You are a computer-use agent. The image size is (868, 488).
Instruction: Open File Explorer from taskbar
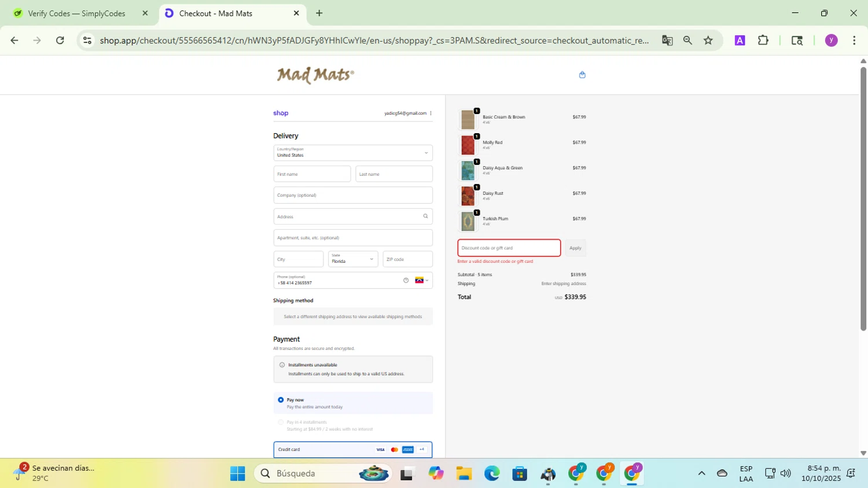464,474
